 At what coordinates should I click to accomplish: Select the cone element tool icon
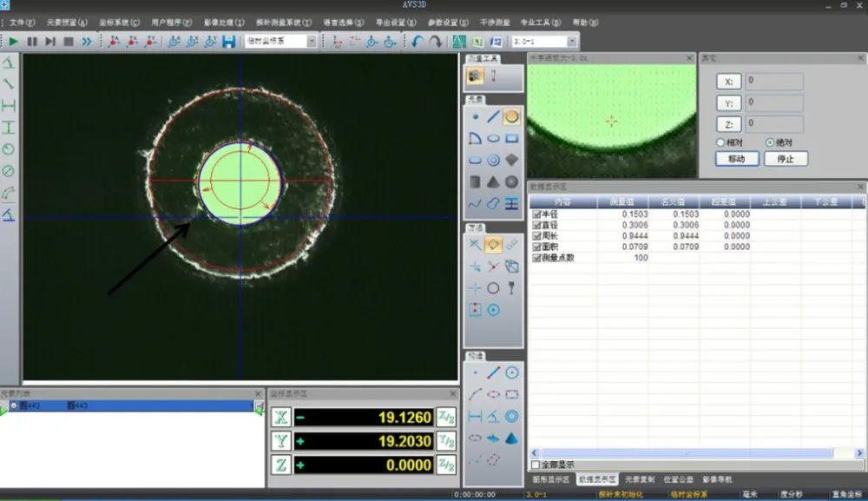coord(493,182)
